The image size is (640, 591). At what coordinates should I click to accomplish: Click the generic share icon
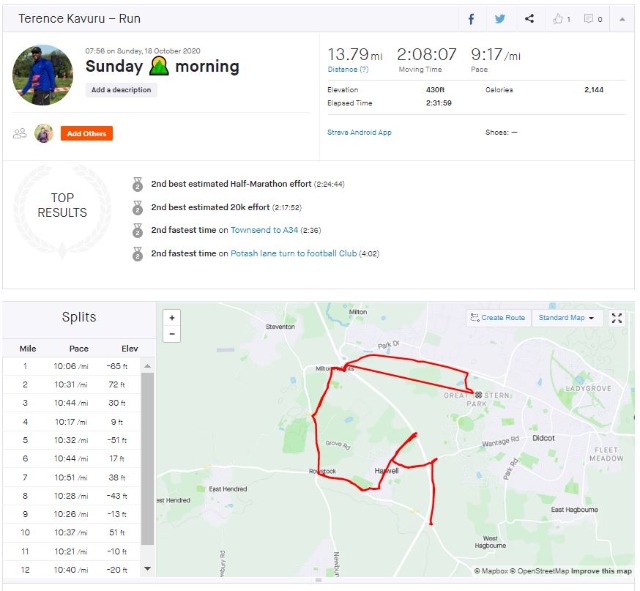pos(529,19)
